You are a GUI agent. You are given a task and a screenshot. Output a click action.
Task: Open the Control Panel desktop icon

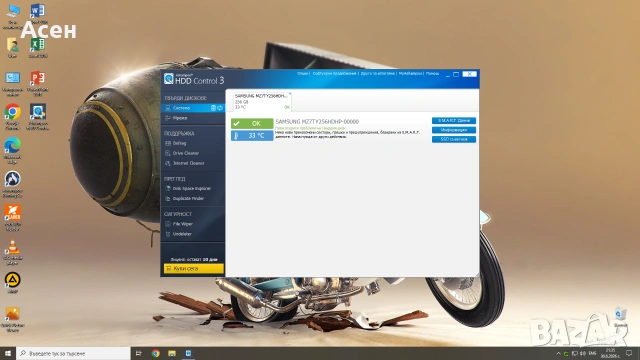12,83
